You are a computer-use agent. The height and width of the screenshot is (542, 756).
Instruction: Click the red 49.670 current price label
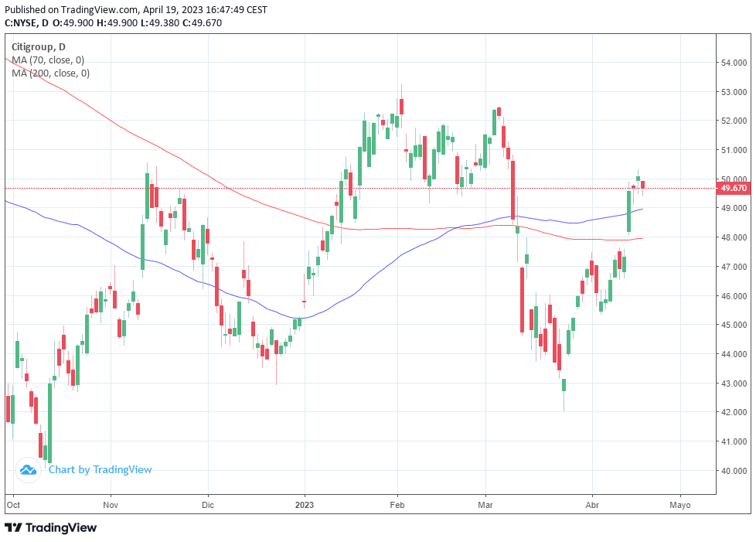(x=734, y=188)
